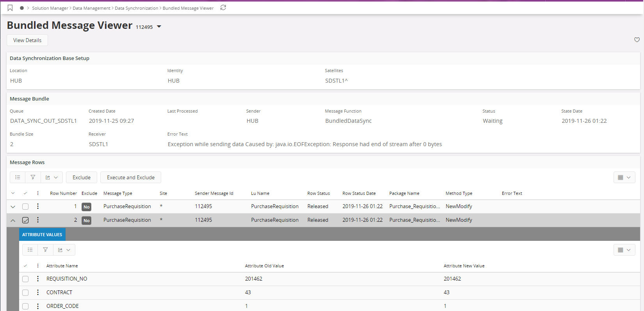Viewport: 644px width, 311px height.
Task: Open dropdown next to record number 112495
Action: tap(159, 27)
